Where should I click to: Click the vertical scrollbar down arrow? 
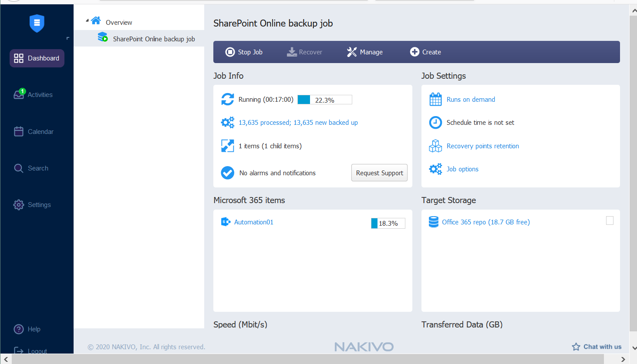[x=634, y=348]
